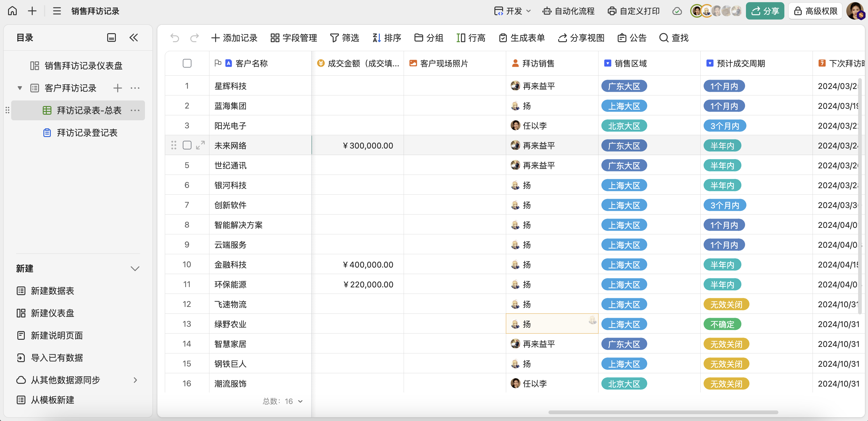The height and width of the screenshot is (421, 868).
Task: Check the 未来网络 row checkbox
Action: [x=187, y=145]
